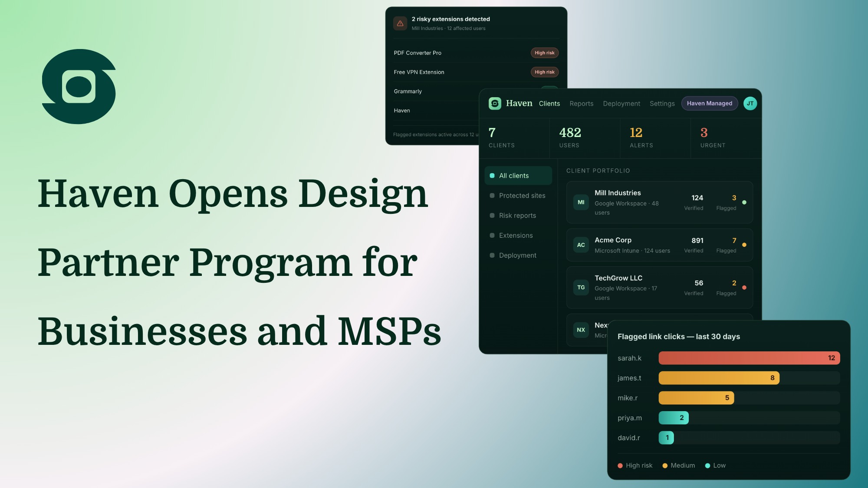
Task: Click the Low legend dot
Action: [707, 465]
